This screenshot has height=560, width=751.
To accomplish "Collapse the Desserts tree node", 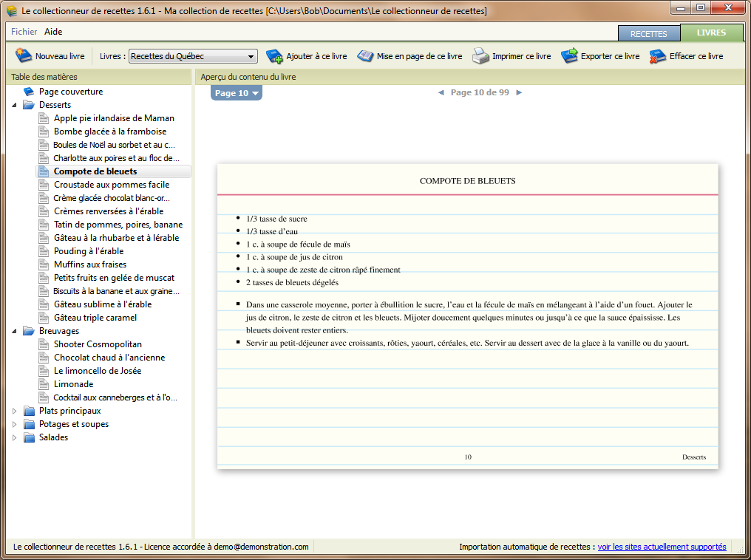I will point(14,105).
